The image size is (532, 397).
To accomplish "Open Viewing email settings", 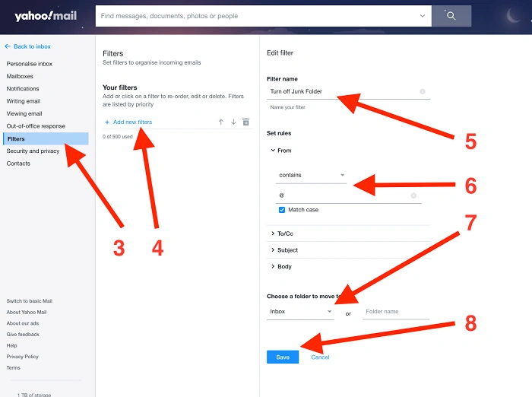I will pos(24,113).
